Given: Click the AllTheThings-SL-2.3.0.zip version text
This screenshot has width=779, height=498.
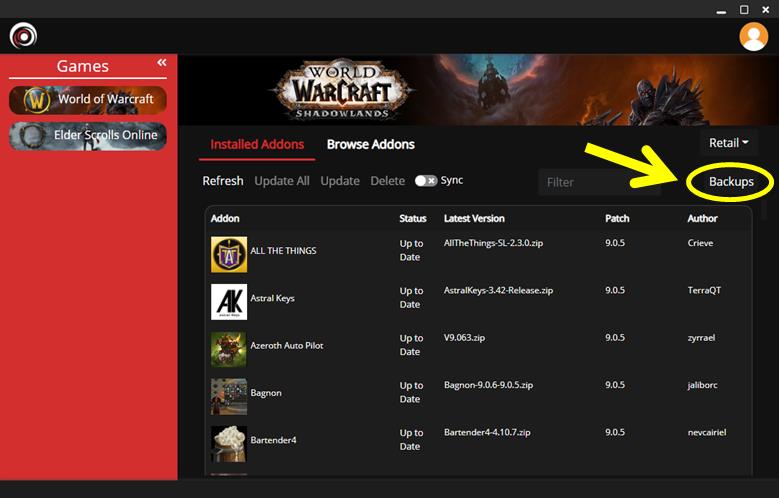Looking at the screenshot, I should pos(493,243).
